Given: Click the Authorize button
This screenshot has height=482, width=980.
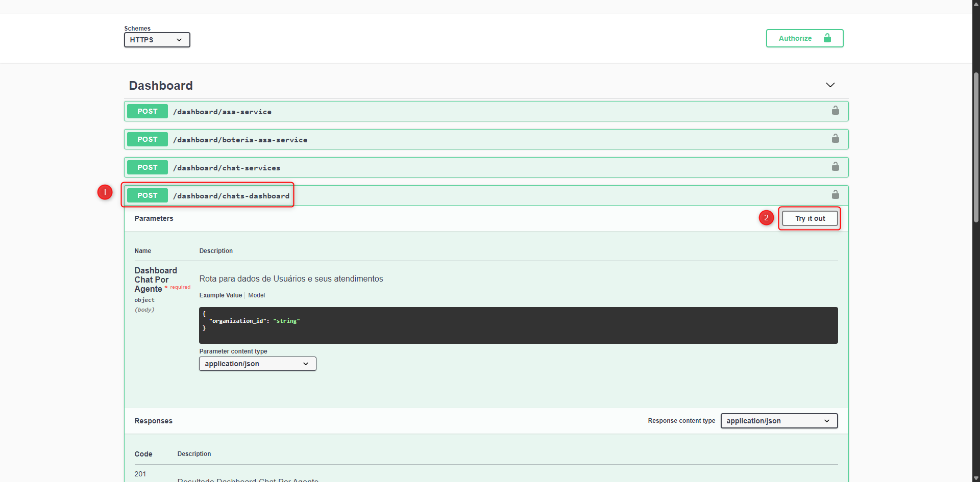Looking at the screenshot, I should tap(795, 38).
